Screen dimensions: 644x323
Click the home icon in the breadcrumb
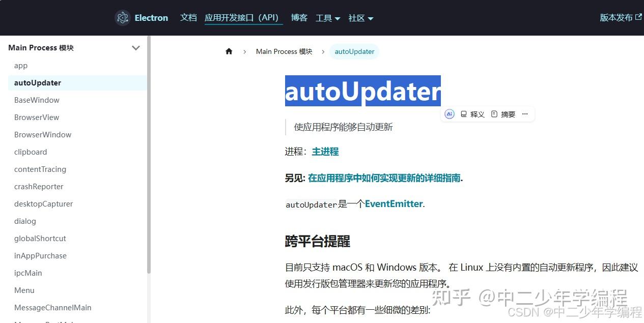click(229, 51)
